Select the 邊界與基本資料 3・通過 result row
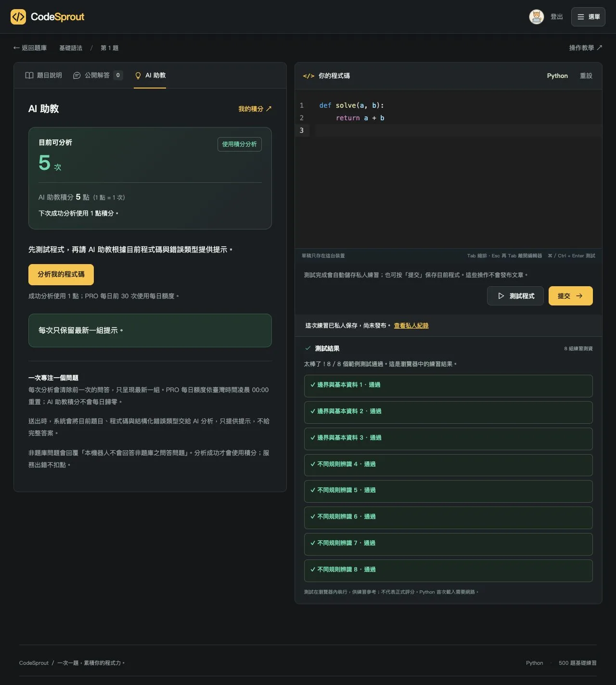The image size is (616, 685). pos(449,439)
